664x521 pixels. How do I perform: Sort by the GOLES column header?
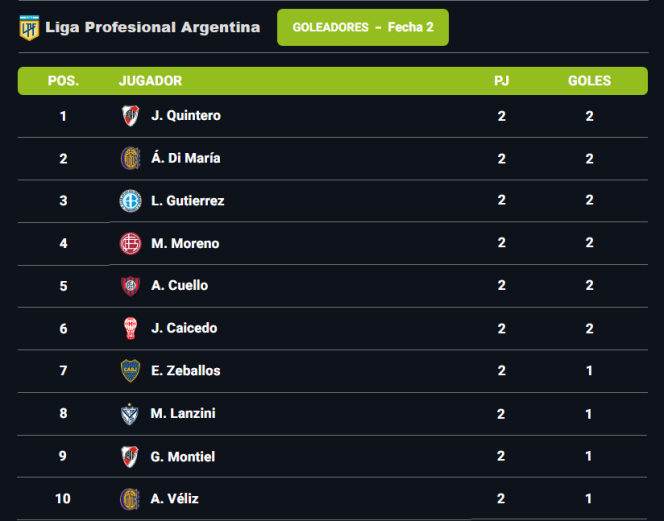(589, 81)
